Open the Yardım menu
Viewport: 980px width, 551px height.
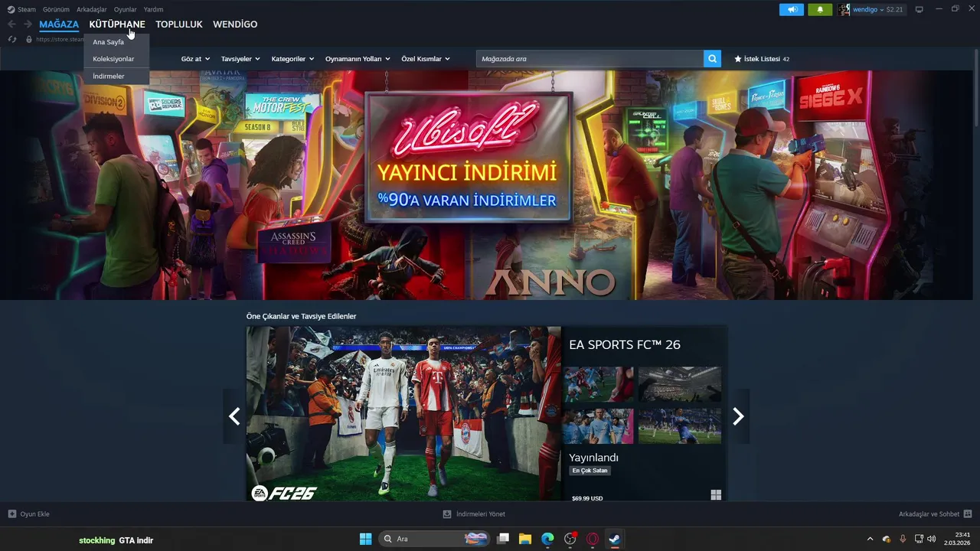click(153, 9)
